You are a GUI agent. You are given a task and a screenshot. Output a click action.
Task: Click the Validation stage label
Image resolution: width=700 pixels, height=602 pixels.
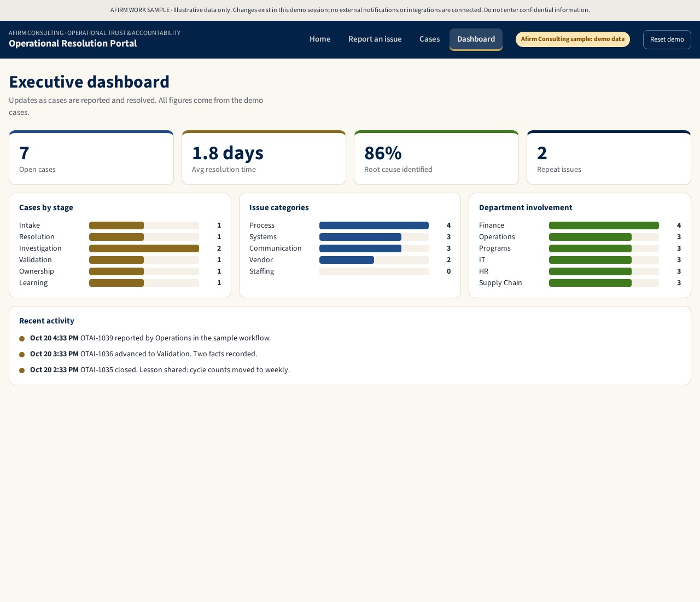click(36, 260)
